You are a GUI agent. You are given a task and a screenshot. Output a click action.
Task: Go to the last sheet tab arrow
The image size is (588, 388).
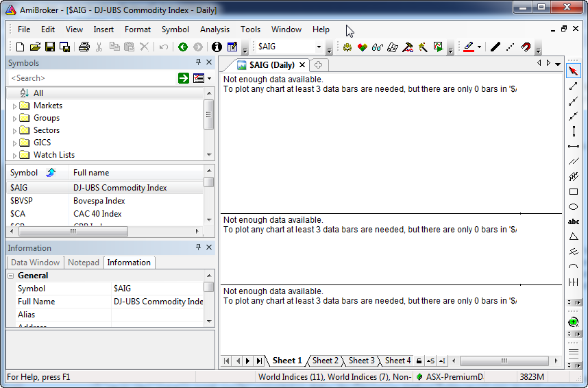259,361
